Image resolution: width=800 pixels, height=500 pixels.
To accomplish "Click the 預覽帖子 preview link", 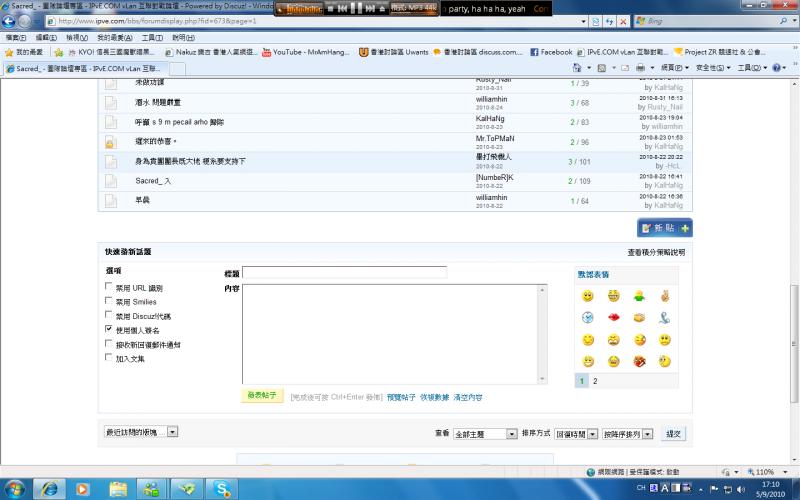I will tap(401, 397).
